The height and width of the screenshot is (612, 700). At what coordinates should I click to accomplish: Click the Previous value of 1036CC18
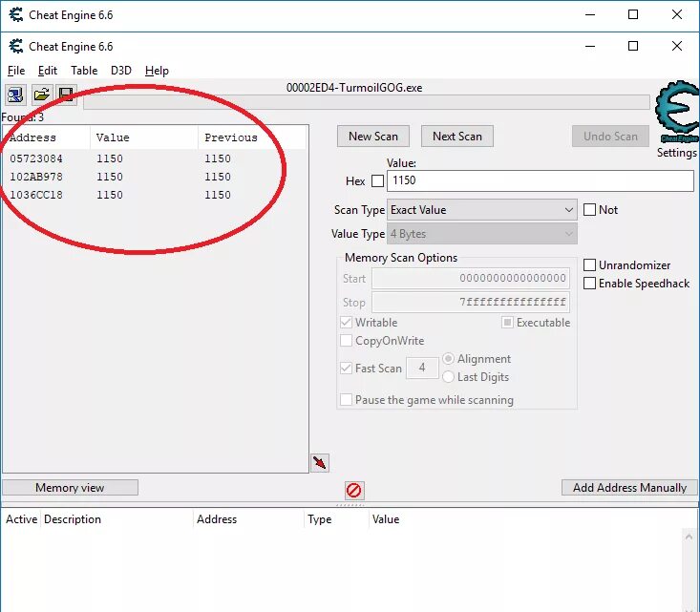tap(218, 195)
